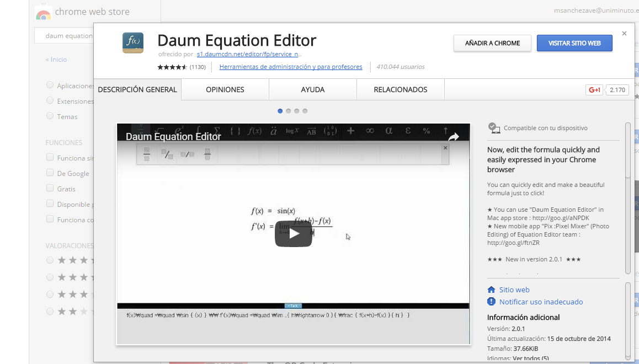Click the share arrow on the video
Viewport: 639px width, 364px height.
click(454, 137)
